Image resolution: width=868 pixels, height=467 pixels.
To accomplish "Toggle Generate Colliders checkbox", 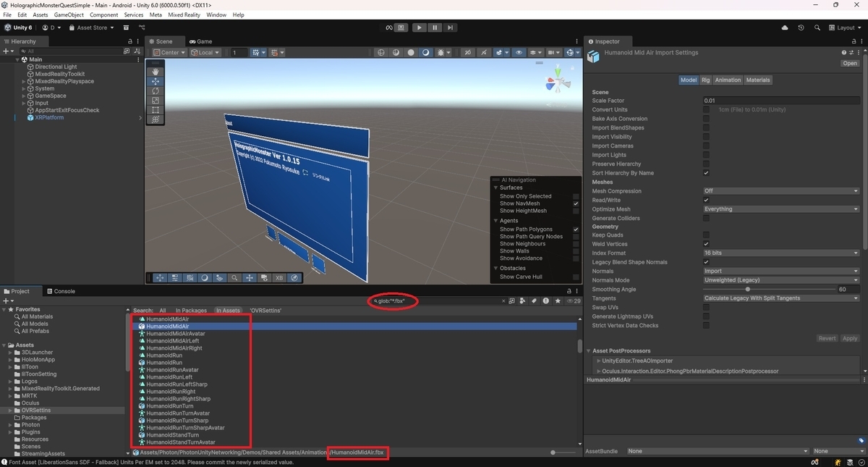I will pyautogui.click(x=706, y=218).
